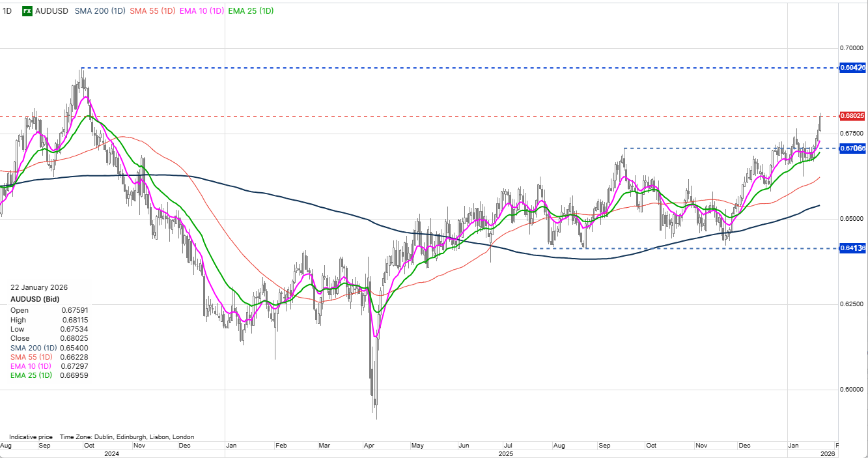Select the SMA 55 (1D) indicator label

tap(151, 11)
